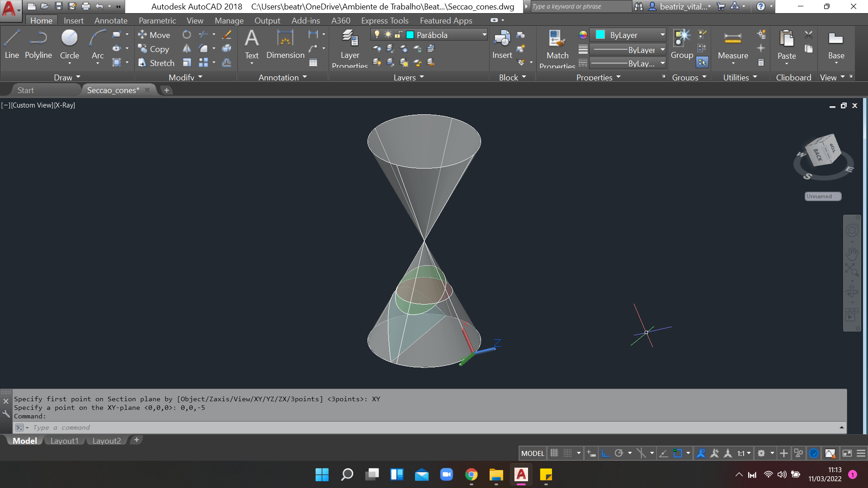Switch to Express Tools tab
The height and width of the screenshot is (488, 868).
(x=385, y=20)
